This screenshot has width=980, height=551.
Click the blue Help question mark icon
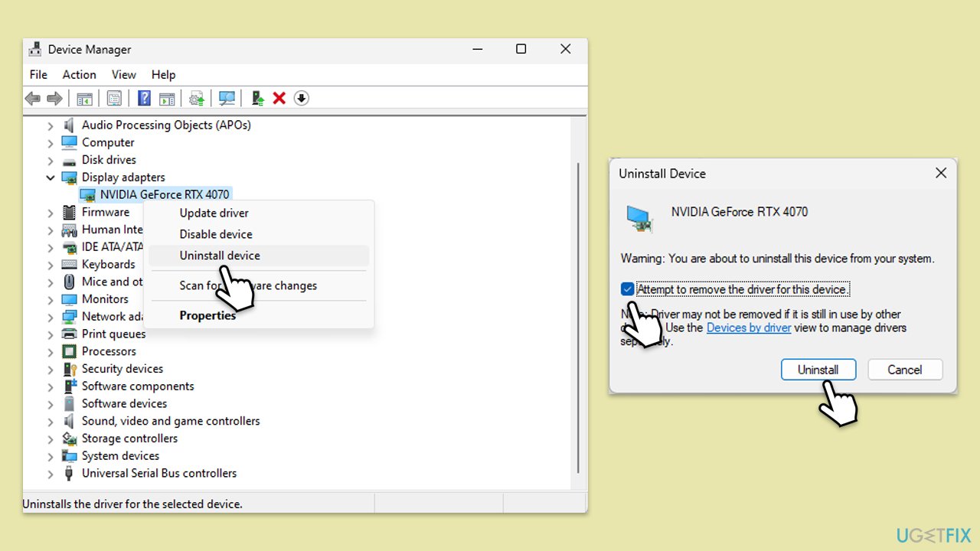[144, 98]
